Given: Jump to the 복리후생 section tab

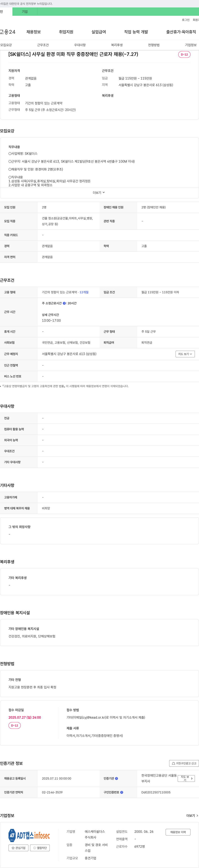Looking at the screenshot, I should coord(117,45).
